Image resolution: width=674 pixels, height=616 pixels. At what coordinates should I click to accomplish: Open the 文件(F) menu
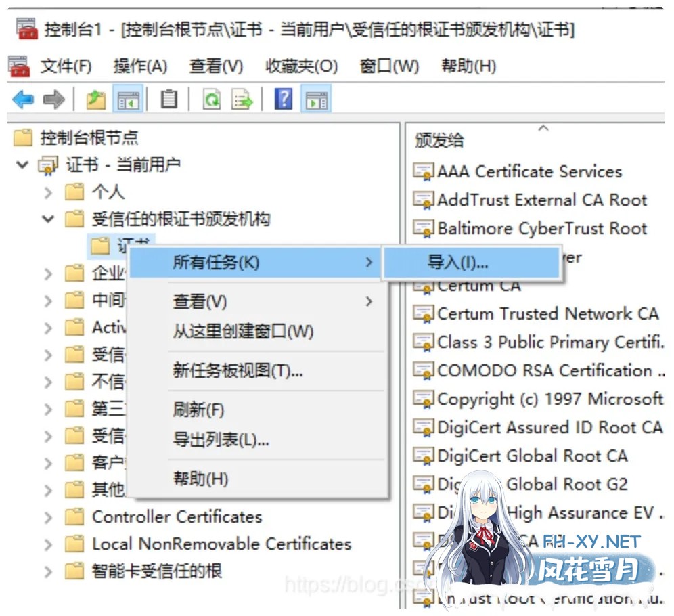click(65, 66)
